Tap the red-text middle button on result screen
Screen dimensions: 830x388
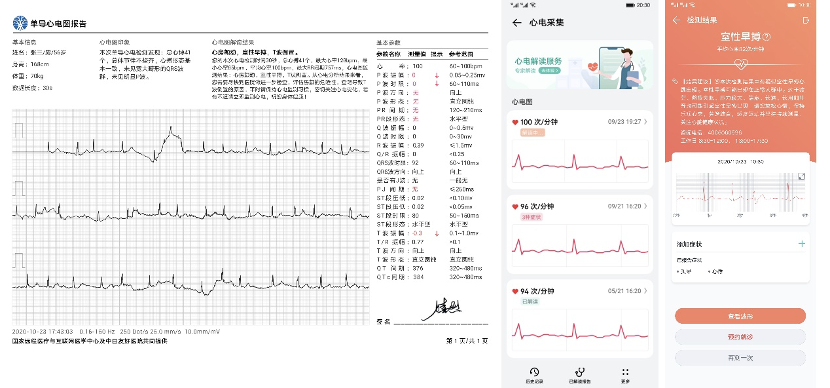pyautogui.click(x=740, y=337)
